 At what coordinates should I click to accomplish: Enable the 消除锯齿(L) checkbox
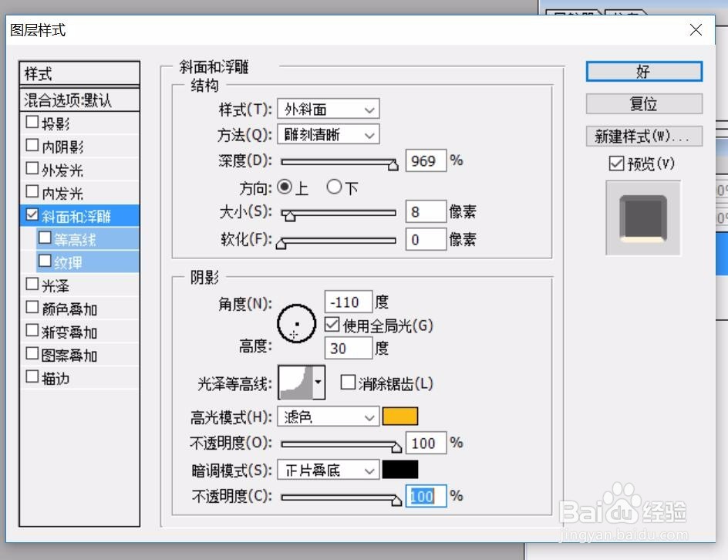pyautogui.click(x=348, y=383)
